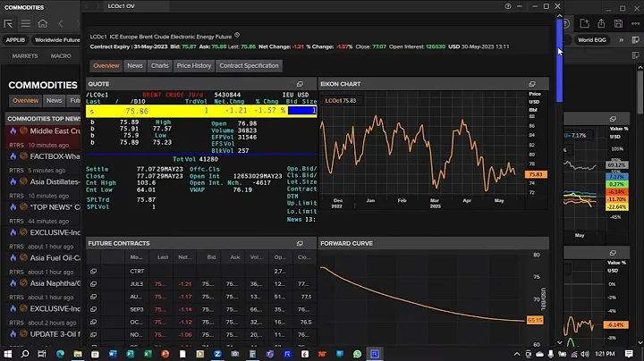Open the MACRO menu
This screenshot has width=644, height=361.
[61, 55]
